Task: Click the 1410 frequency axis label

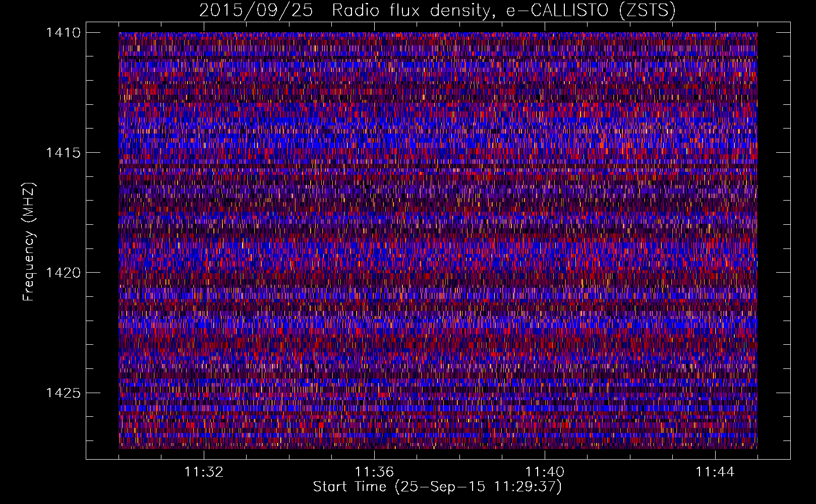Action: 63,33
